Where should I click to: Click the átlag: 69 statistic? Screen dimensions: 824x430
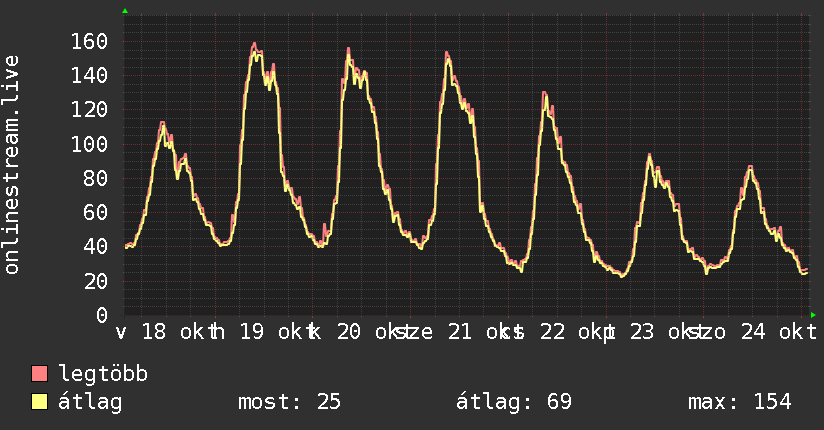coord(514,402)
